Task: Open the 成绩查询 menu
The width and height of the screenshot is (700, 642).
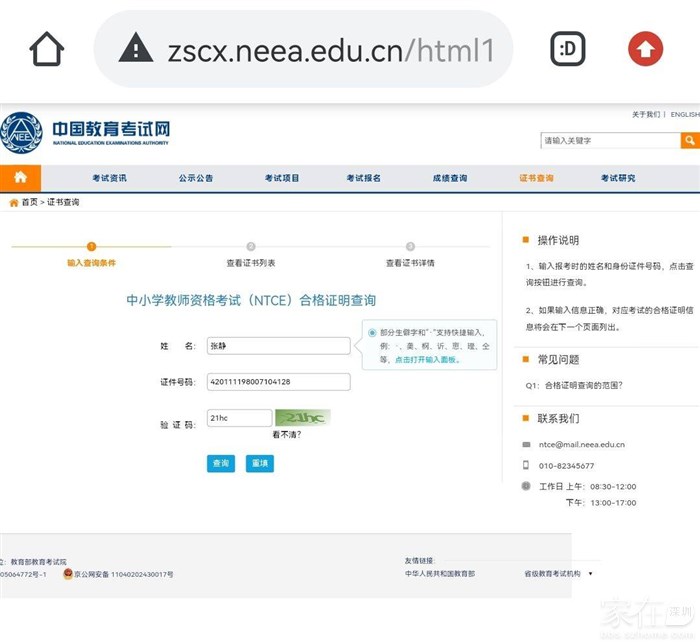Action: click(449, 179)
